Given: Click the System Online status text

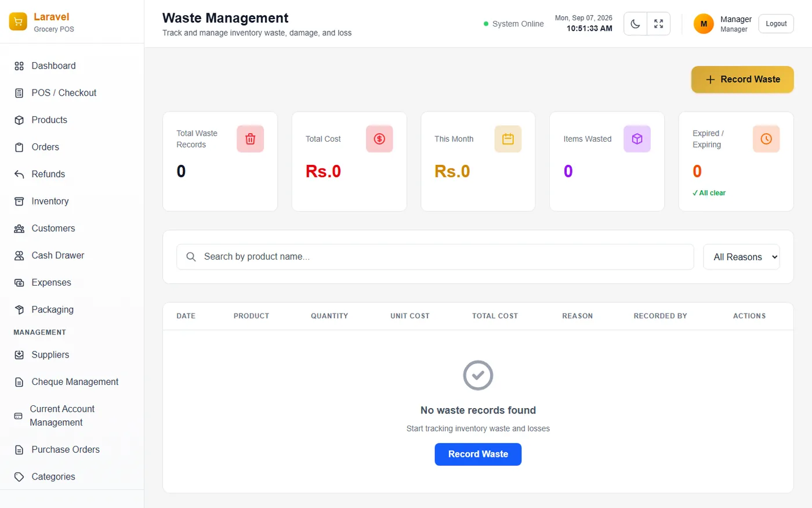Looking at the screenshot, I should tap(518, 24).
